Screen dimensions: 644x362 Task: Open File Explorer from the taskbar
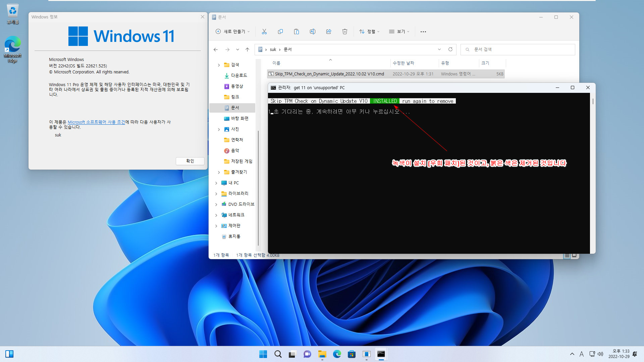(322, 354)
